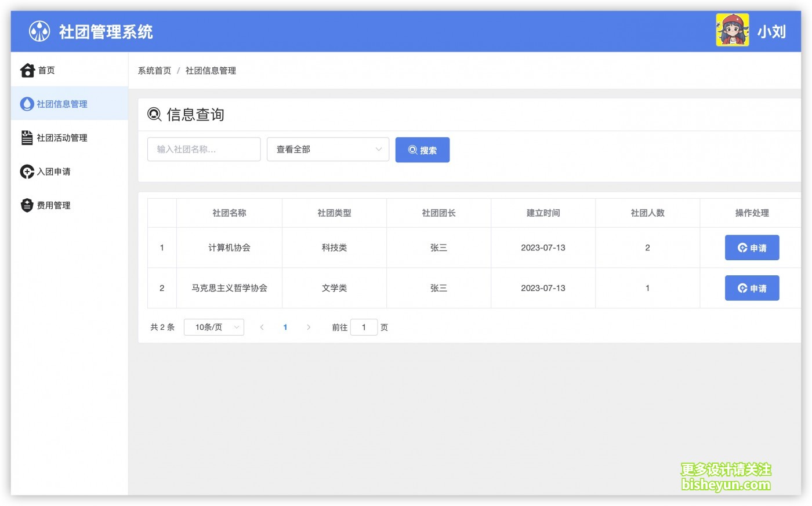Apply to join 马克思主义哲学协会
Viewport: 812px width, 506px height.
(752, 288)
